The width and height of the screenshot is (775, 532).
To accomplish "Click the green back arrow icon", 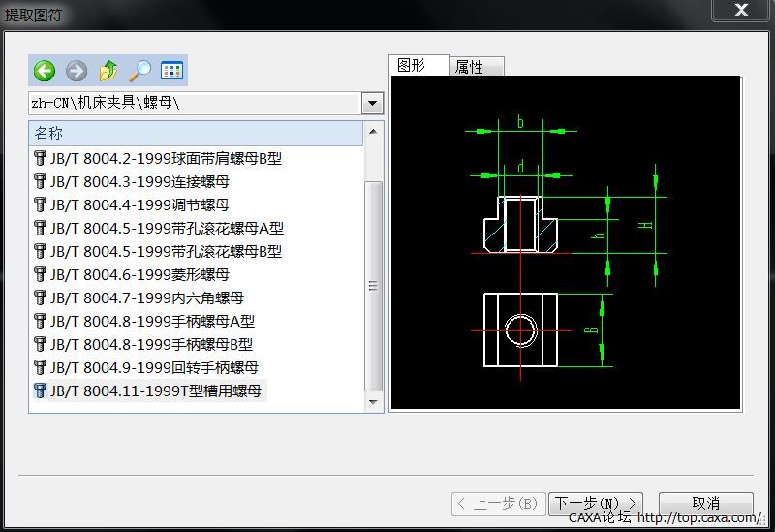I will pos(44,71).
